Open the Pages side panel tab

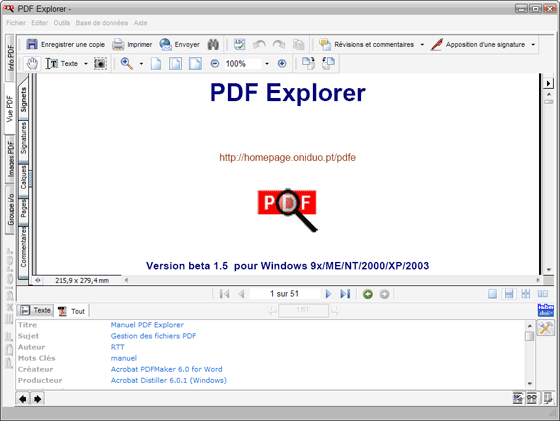click(24, 208)
